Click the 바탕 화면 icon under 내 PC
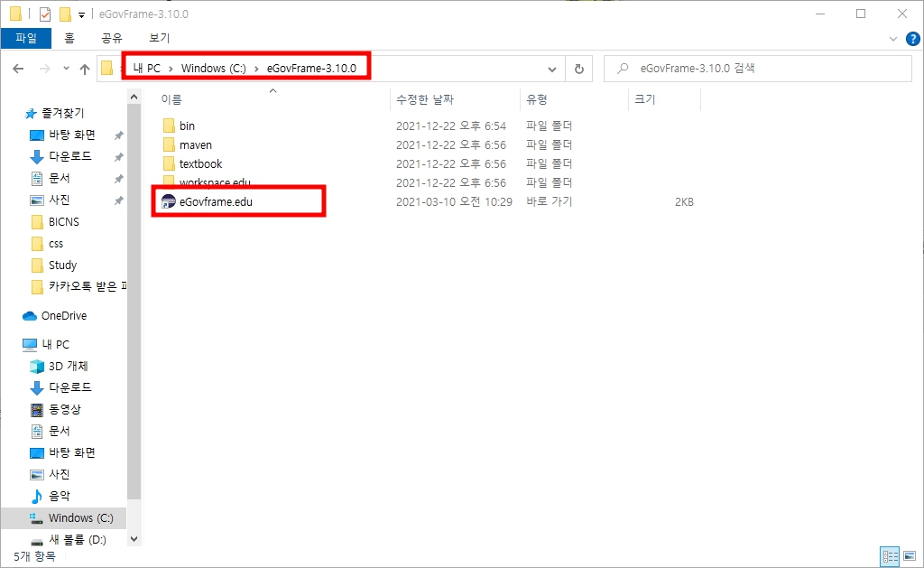Screen dimensions: 924x568 [x=36, y=453]
